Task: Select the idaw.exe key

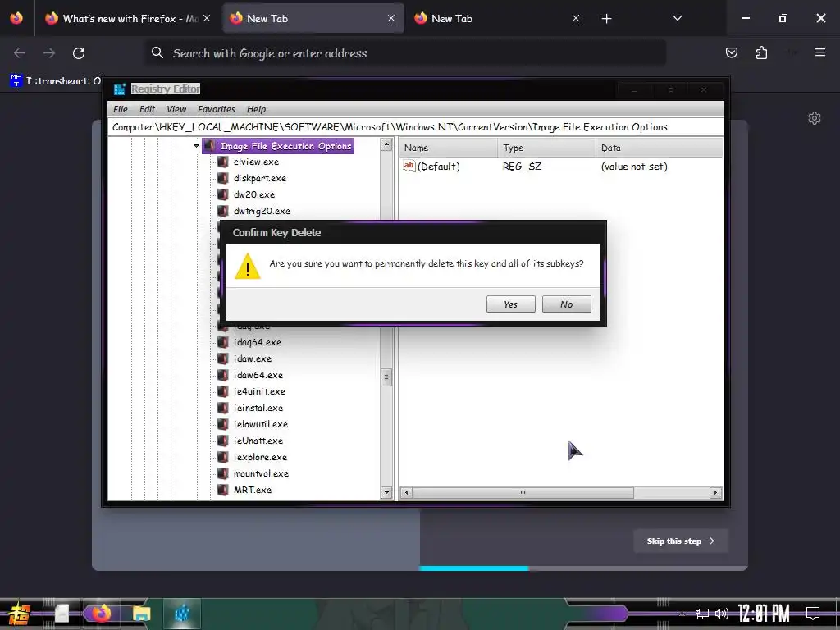Action: point(253,359)
